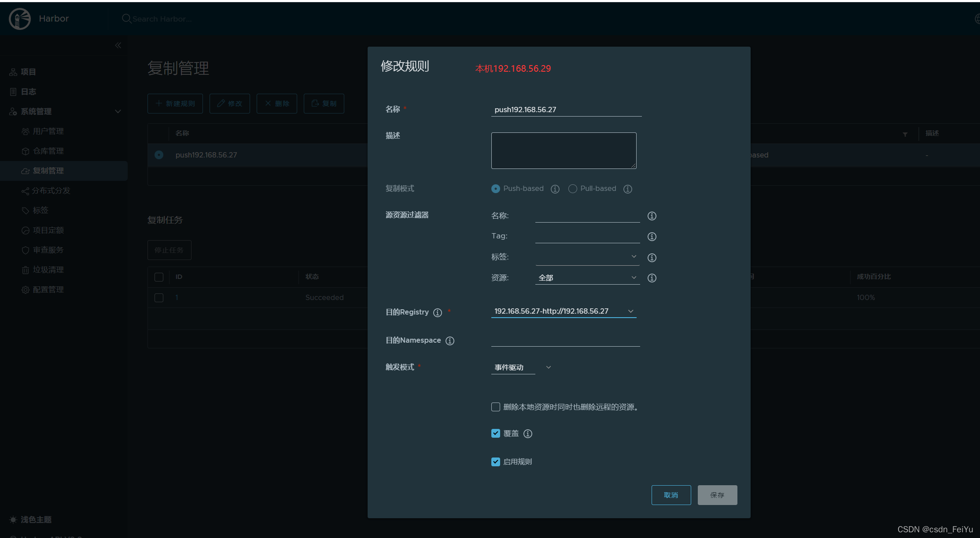Check the box for task ID 1
The width and height of the screenshot is (980, 538).
[x=159, y=297]
